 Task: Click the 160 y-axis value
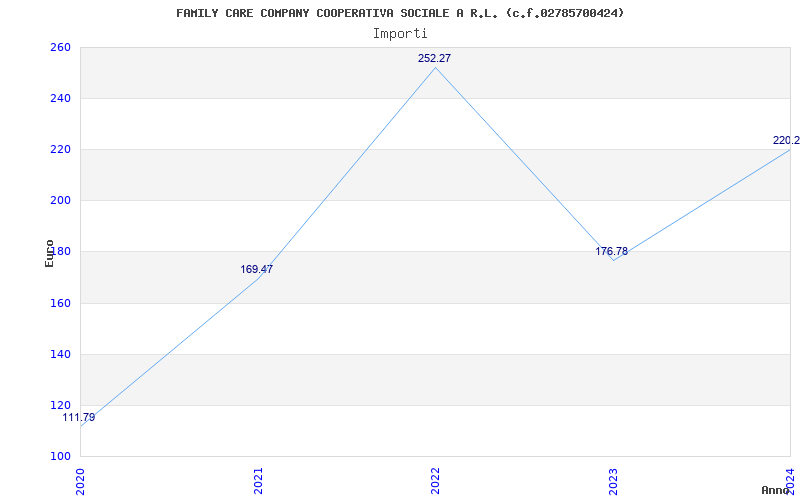(60, 304)
